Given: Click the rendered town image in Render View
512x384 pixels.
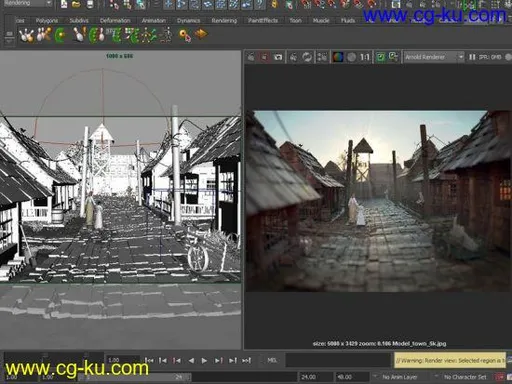Looking at the screenshot, I should click(x=379, y=201).
